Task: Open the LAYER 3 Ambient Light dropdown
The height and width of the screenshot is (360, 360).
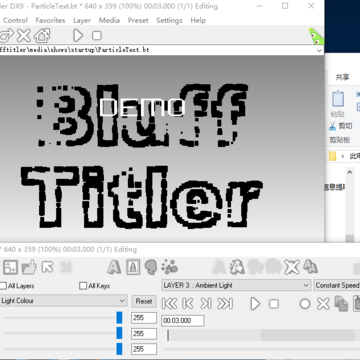Action: [x=236, y=286]
